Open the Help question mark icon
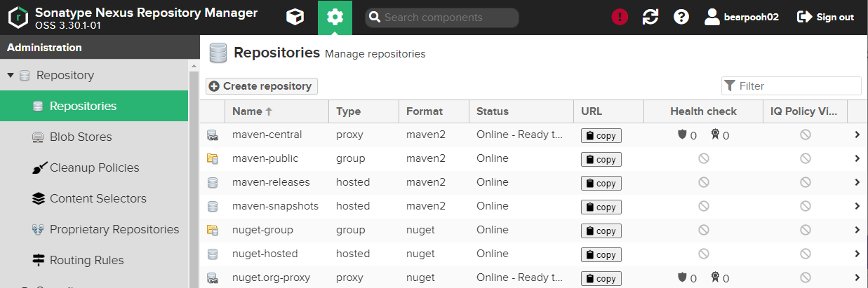 tap(681, 17)
